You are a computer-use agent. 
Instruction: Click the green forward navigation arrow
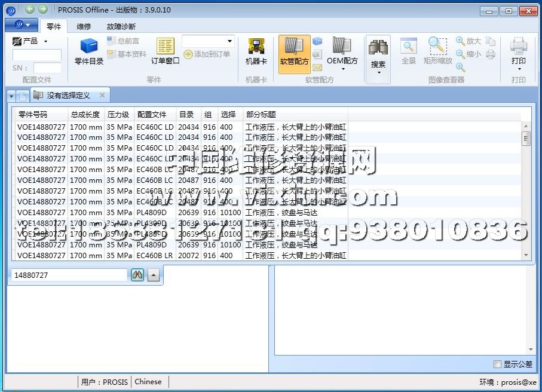click(43, 9)
